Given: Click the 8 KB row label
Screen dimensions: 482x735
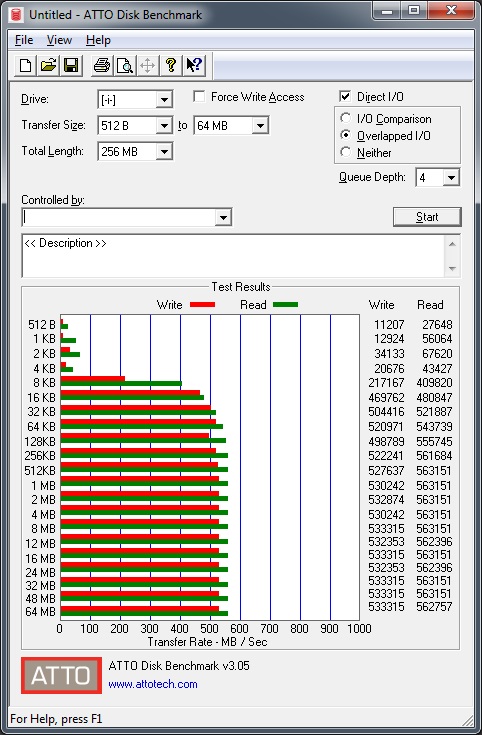Looking at the screenshot, I should pos(44,383).
